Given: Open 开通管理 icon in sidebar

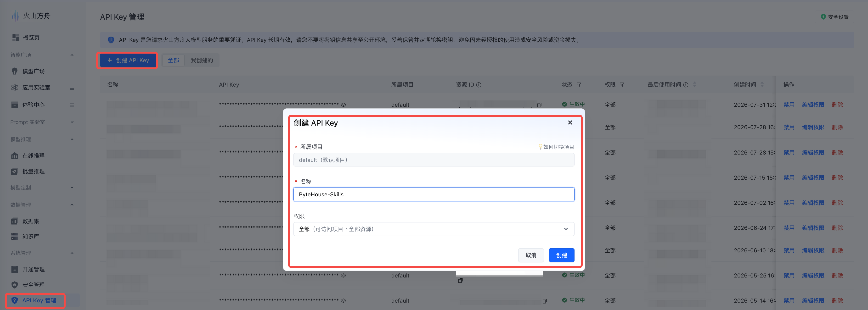Looking at the screenshot, I should [x=15, y=269].
